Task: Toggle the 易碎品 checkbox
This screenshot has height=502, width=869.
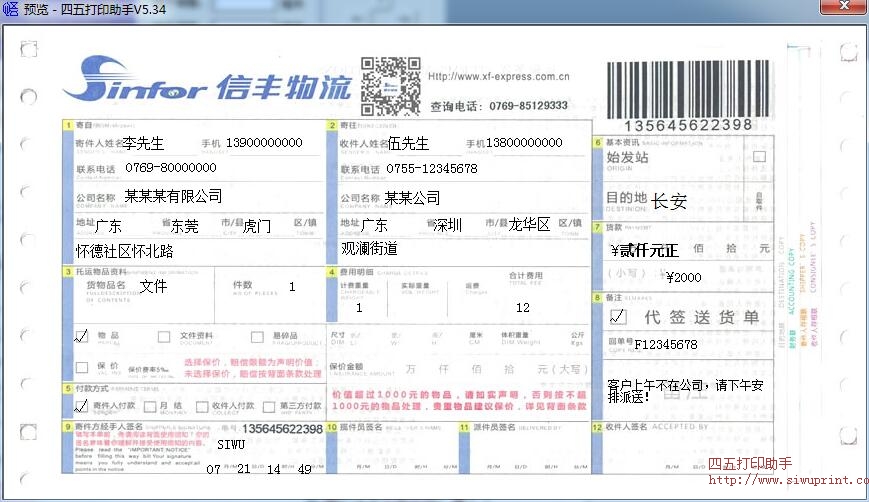Action: point(257,337)
